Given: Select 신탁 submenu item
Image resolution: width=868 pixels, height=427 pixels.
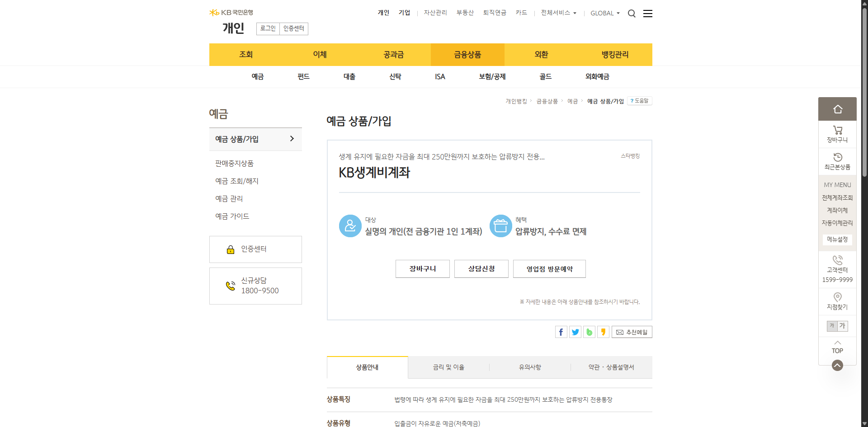Looking at the screenshot, I should click(x=395, y=77).
